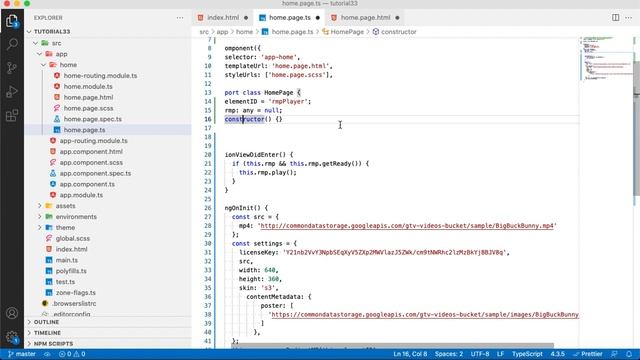Open global.scss file

[x=73, y=238]
